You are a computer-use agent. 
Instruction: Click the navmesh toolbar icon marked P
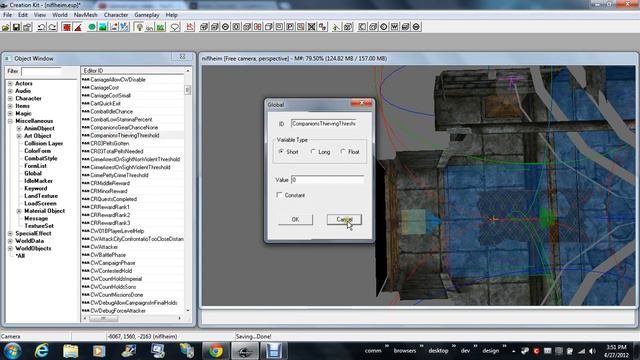[x=290, y=27]
